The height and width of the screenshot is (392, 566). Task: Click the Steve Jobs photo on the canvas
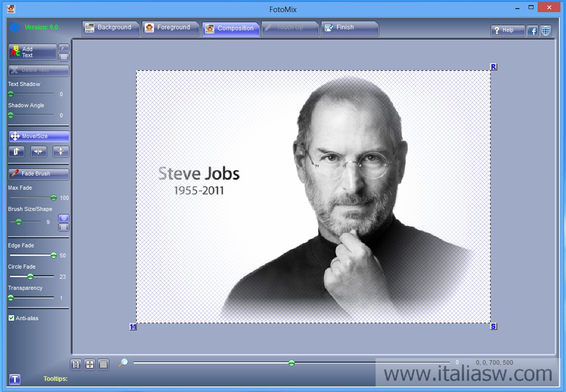313,197
